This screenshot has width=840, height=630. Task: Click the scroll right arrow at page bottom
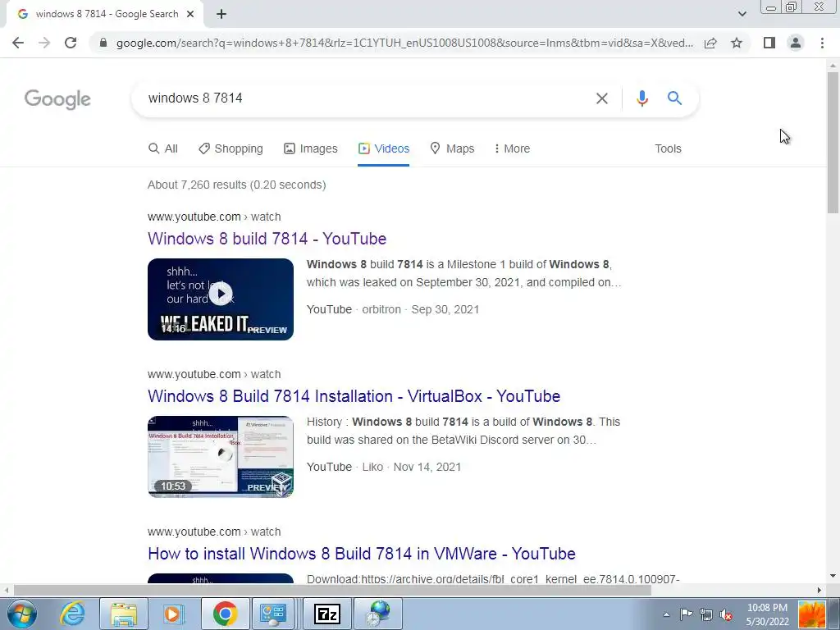[819, 590]
